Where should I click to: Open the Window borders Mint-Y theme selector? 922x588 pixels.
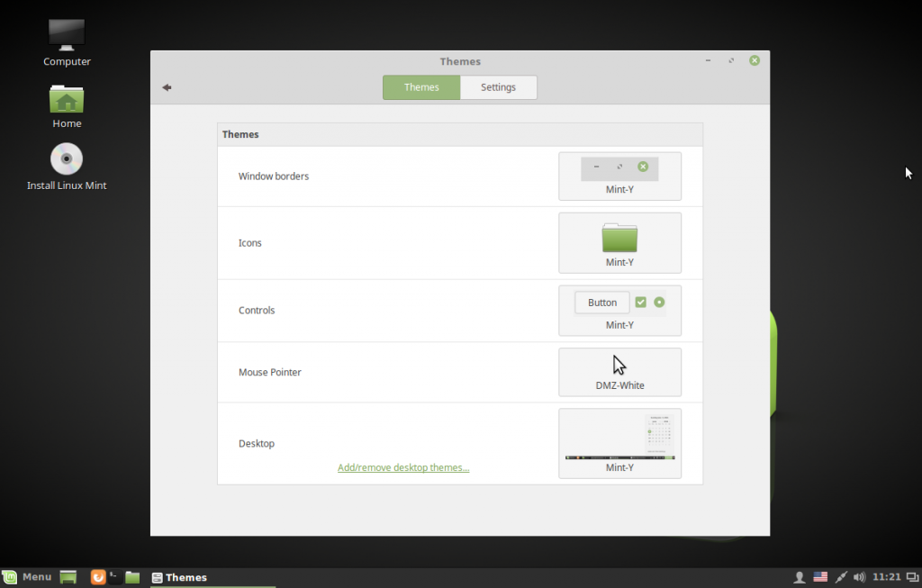coord(619,176)
